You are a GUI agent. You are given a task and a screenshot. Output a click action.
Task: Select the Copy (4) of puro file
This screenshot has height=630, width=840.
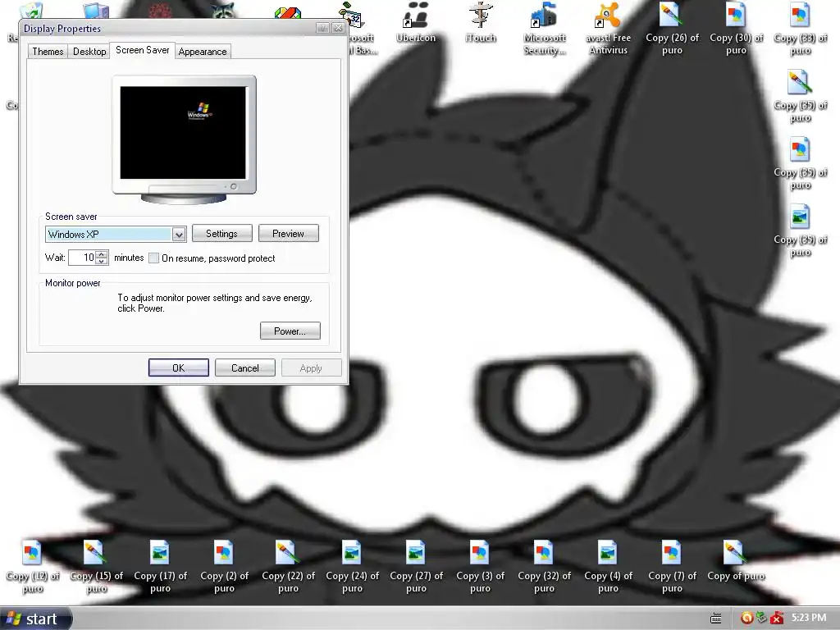pyautogui.click(x=608, y=567)
